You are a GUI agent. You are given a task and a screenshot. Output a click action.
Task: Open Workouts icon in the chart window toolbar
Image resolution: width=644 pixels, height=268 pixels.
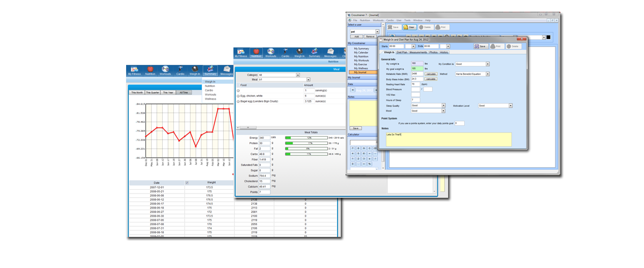pyautogui.click(x=165, y=71)
